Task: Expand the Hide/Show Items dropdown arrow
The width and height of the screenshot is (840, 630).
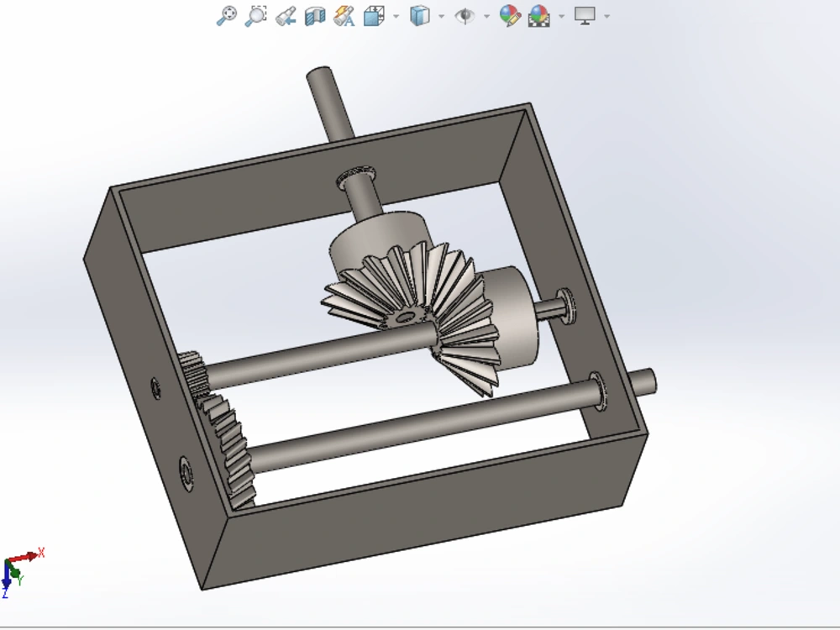Action: [x=486, y=16]
